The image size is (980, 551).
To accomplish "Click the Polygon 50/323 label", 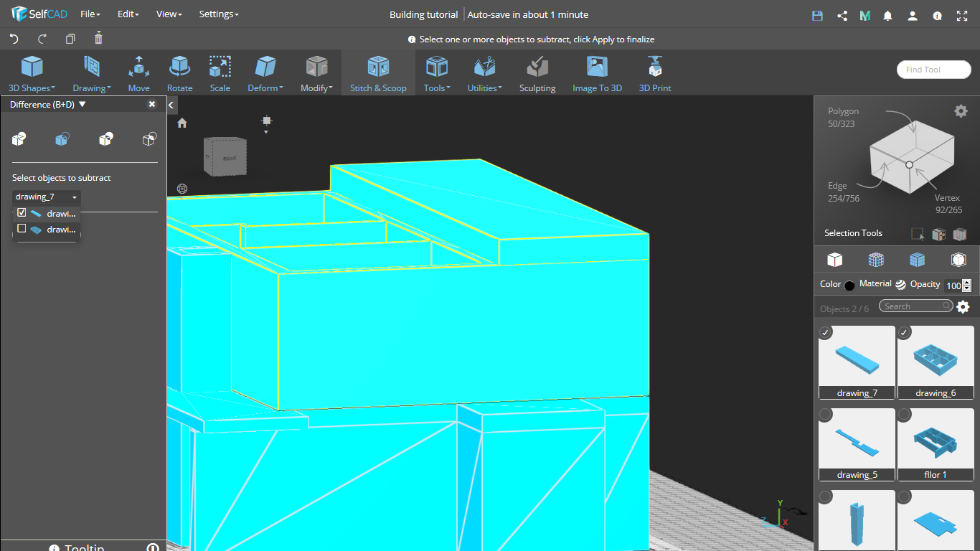I will [843, 118].
